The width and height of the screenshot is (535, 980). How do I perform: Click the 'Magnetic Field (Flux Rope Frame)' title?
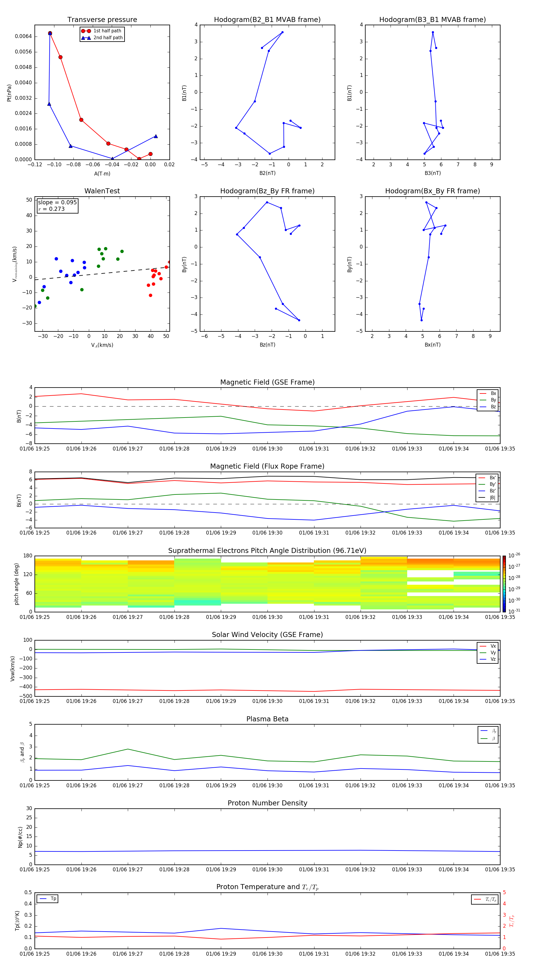[267, 467]
